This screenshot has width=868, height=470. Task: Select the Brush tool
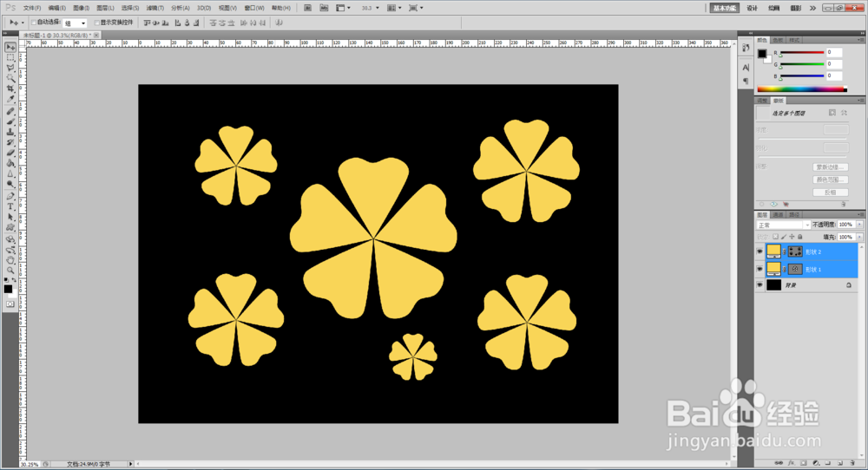pos(10,121)
